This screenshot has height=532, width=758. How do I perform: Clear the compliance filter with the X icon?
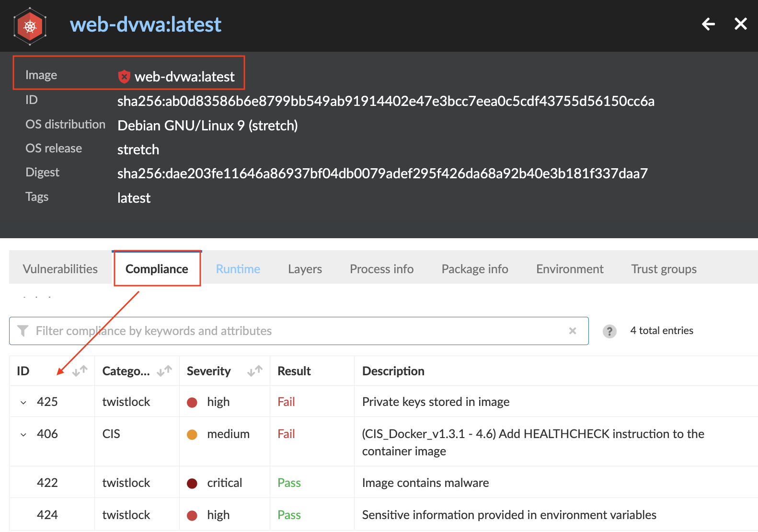[x=572, y=331]
